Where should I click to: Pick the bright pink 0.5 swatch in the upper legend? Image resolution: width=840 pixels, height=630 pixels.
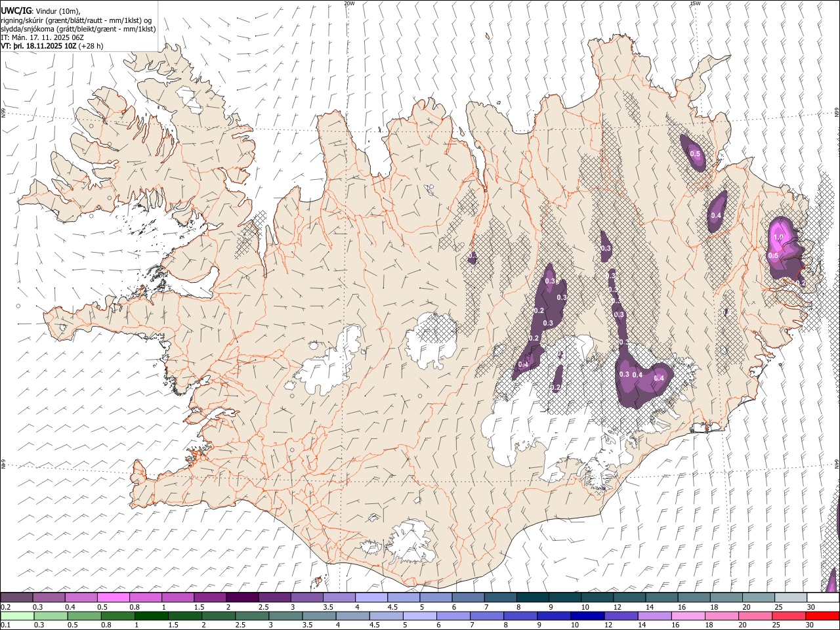(113, 597)
